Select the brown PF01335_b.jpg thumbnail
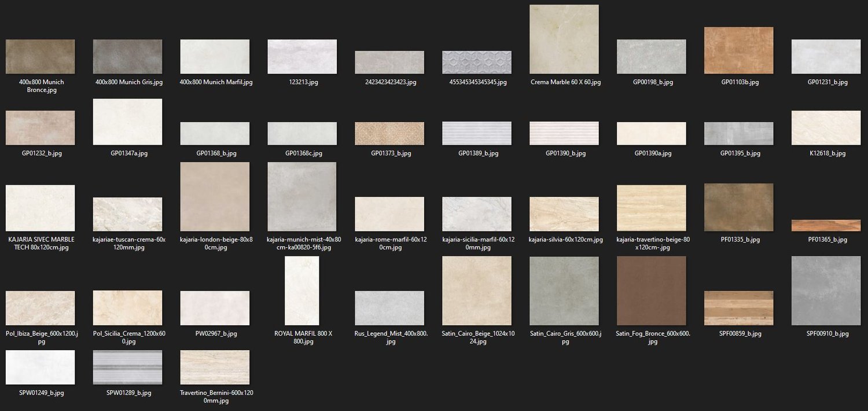This screenshot has height=411, width=868. pyautogui.click(x=739, y=207)
